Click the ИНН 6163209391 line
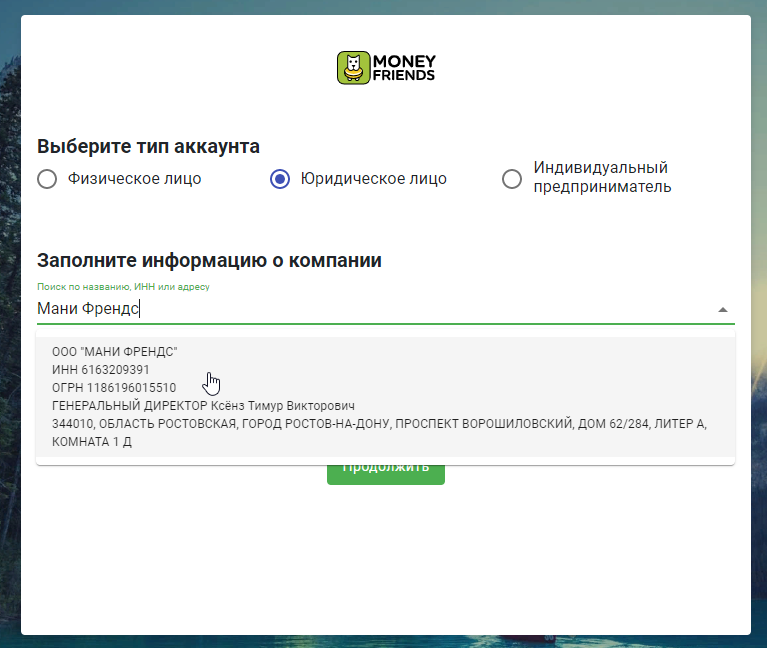Screen dimensions: 767x648 [x=101, y=370]
